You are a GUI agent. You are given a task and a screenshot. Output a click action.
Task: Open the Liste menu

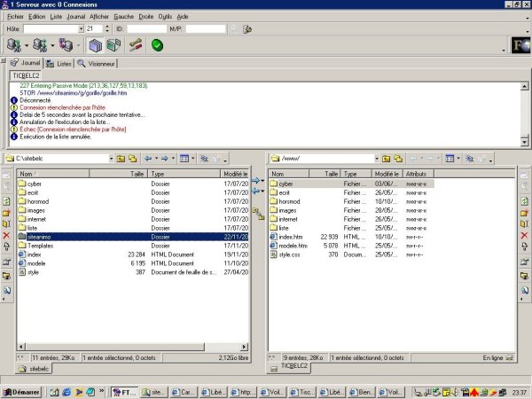pyautogui.click(x=56, y=16)
